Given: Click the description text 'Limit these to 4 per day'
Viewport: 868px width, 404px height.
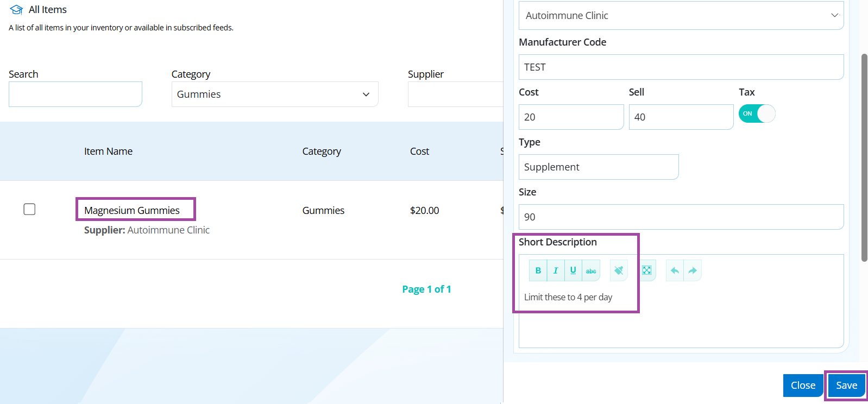Looking at the screenshot, I should tap(568, 297).
